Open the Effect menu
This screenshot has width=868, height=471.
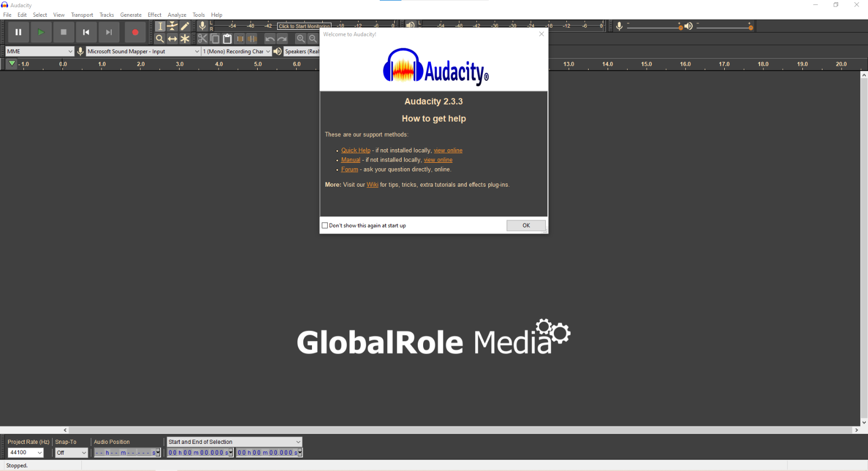(x=154, y=15)
